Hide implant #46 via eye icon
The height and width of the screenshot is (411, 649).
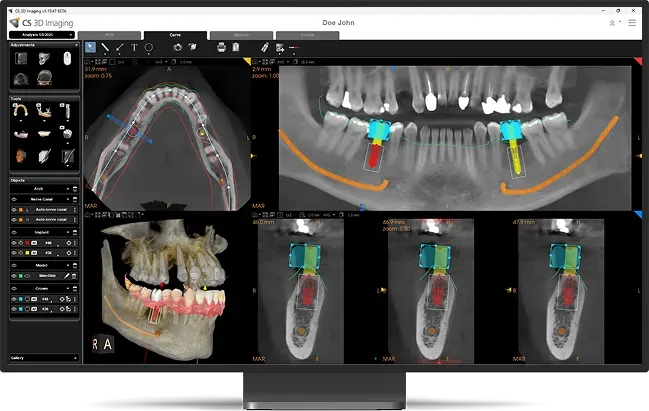click(x=14, y=243)
